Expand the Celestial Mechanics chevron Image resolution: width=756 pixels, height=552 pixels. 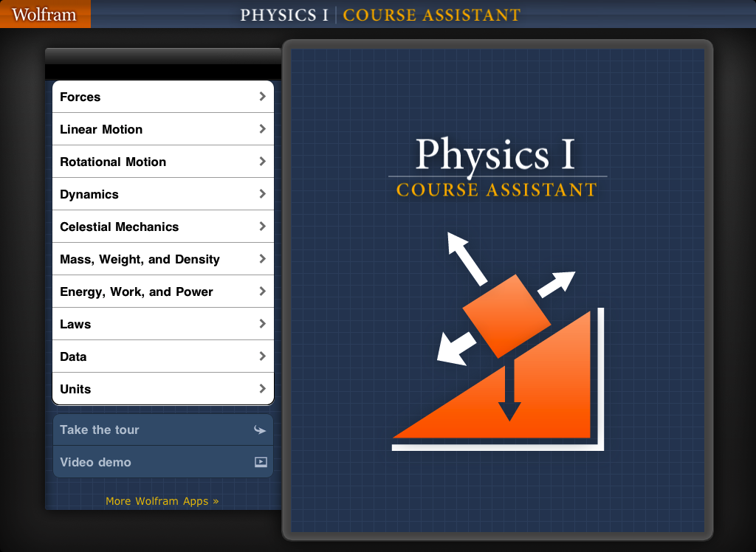[x=262, y=227]
